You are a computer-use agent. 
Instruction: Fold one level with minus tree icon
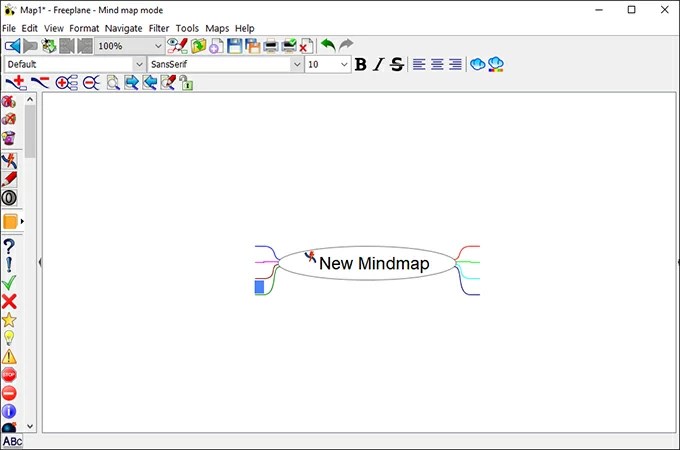tap(91, 82)
